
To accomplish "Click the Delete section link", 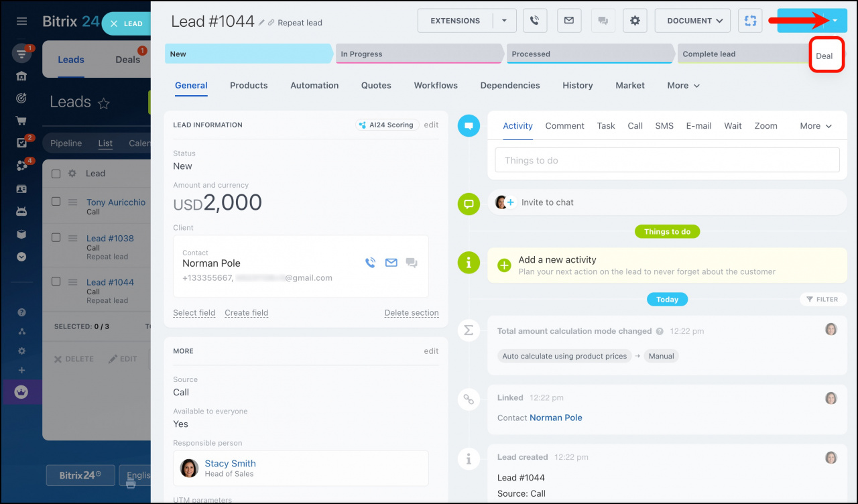I will click(x=412, y=313).
